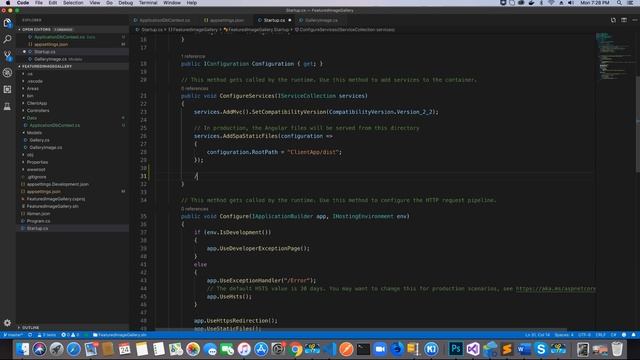Open editor More Actions ellipsis
Viewport: 640px width, 360px height.
(x=634, y=20)
